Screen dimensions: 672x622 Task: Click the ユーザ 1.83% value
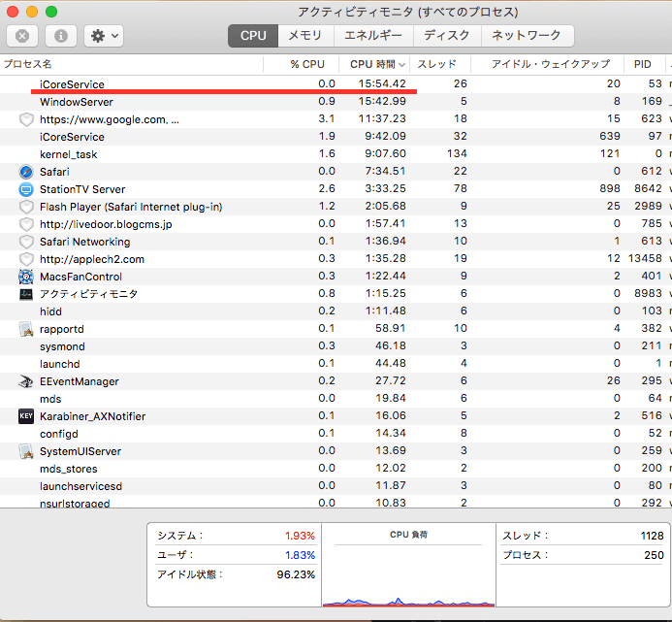pyautogui.click(x=300, y=555)
